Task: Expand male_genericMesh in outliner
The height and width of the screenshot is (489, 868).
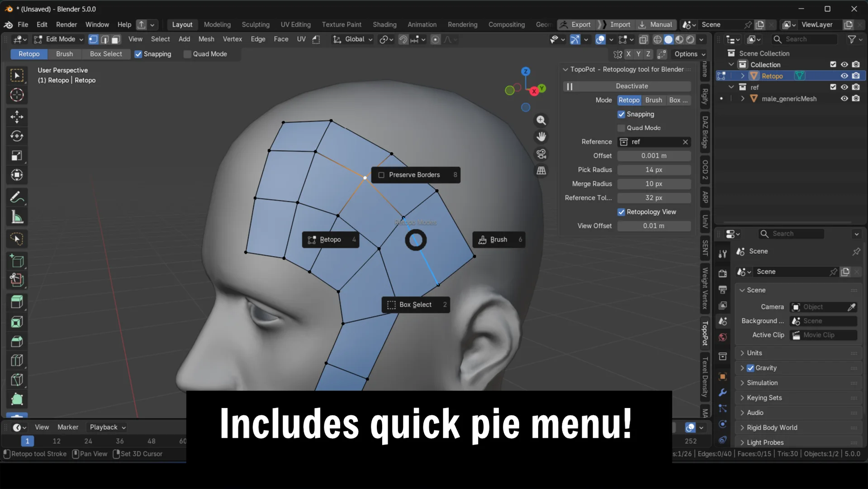Action: point(742,99)
